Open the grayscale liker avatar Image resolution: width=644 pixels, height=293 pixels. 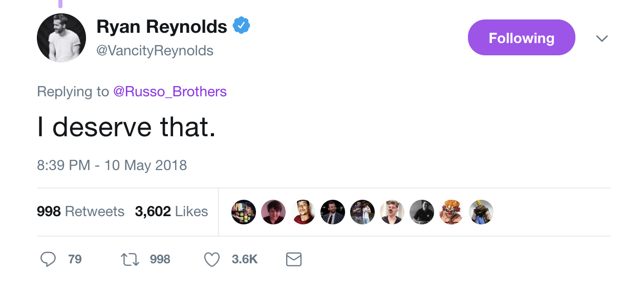point(422,212)
